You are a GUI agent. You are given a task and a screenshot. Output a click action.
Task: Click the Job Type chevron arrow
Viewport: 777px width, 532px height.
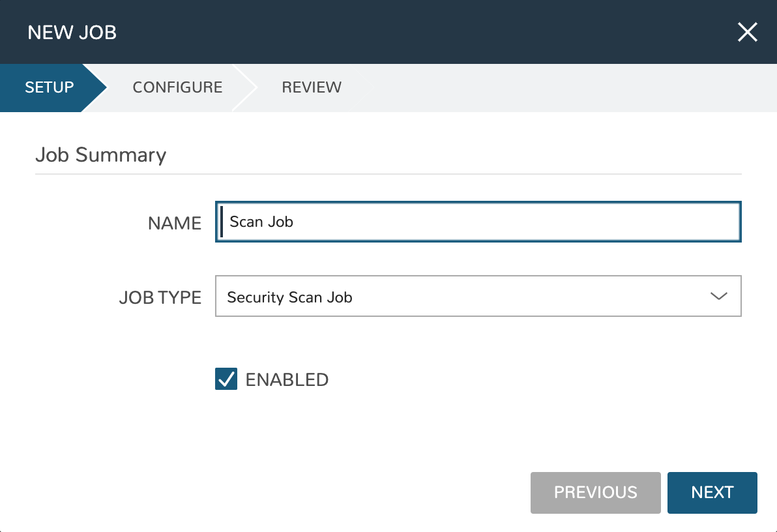[718, 297]
